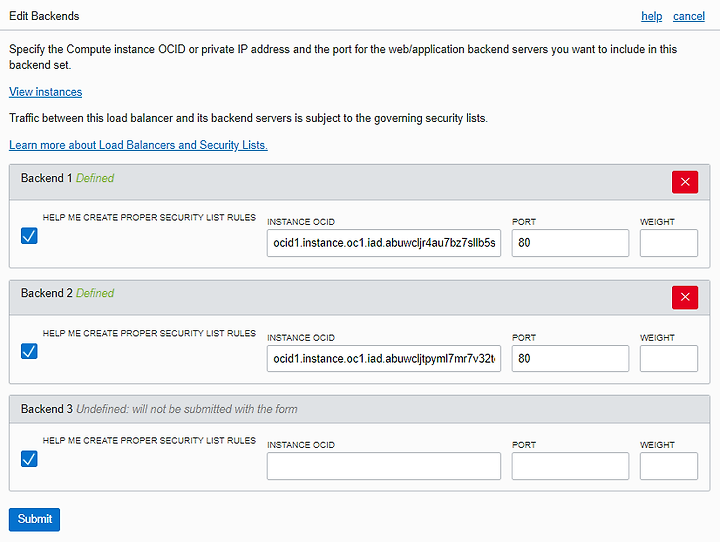Focus Backend 2 Instance OCID field
The height and width of the screenshot is (542, 720).
point(384,359)
